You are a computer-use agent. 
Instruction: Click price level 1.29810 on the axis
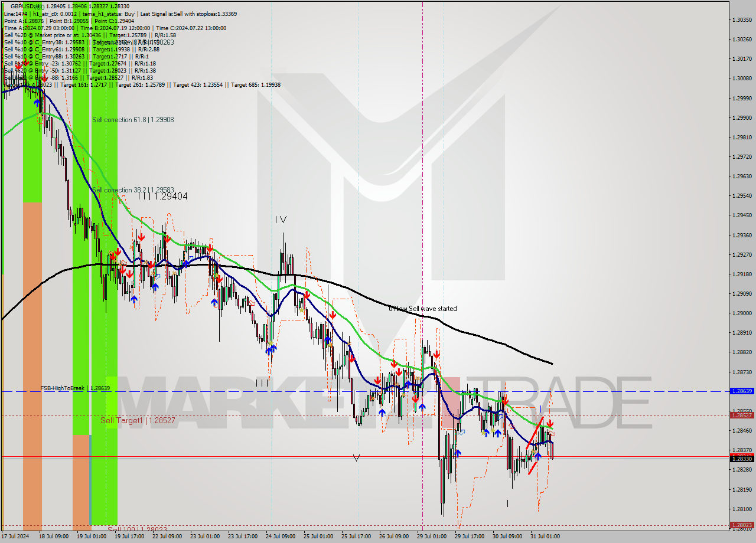click(x=742, y=137)
